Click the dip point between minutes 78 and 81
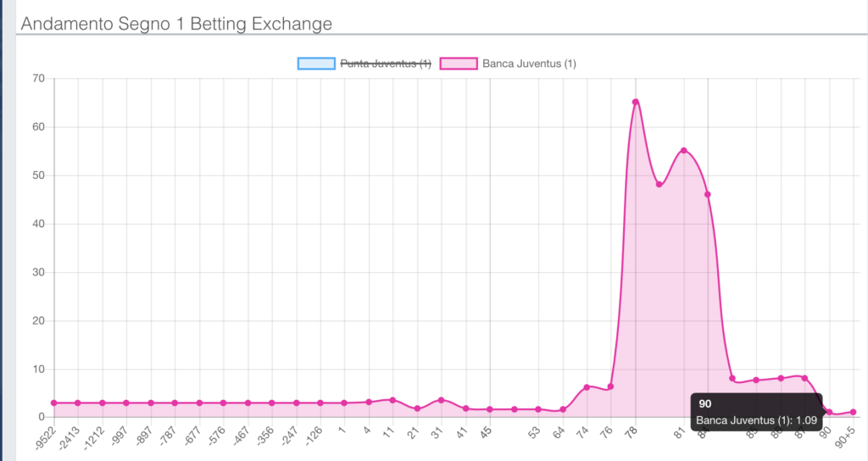The height and width of the screenshot is (461, 868). pyautogui.click(x=659, y=184)
